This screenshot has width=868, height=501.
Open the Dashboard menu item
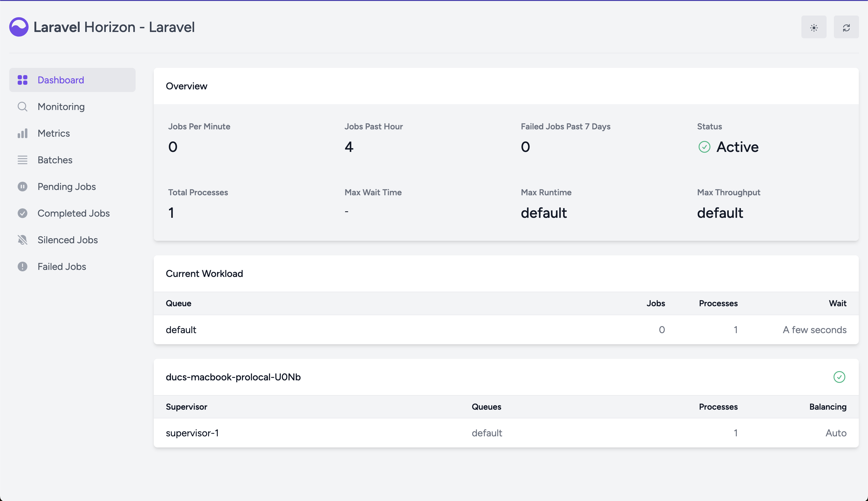pos(72,80)
